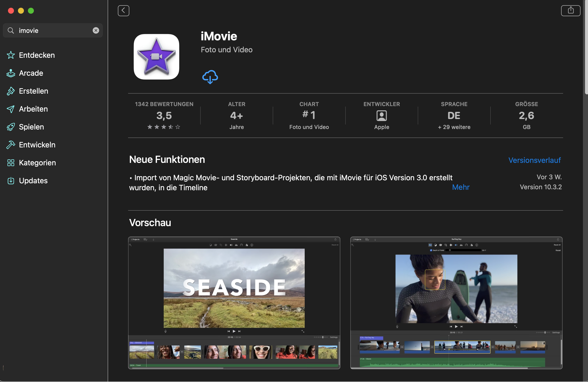
Task: Open the Seaside preview screenshot
Action: [x=234, y=303]
